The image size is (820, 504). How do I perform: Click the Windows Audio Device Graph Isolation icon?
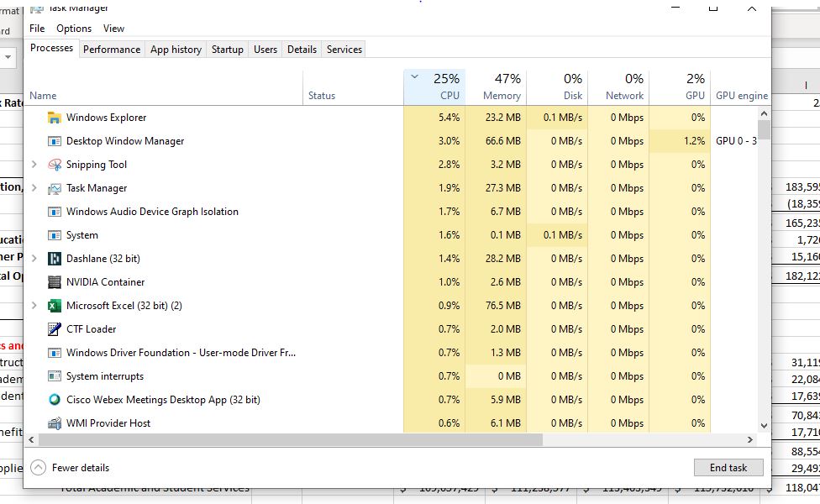click(x=55, y=212)
